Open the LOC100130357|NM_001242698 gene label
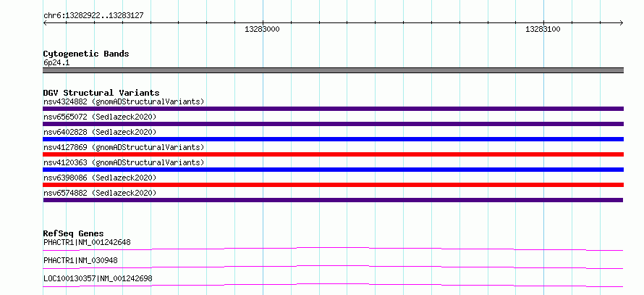This screenshot has width=644, height=295. pos(98,278)
